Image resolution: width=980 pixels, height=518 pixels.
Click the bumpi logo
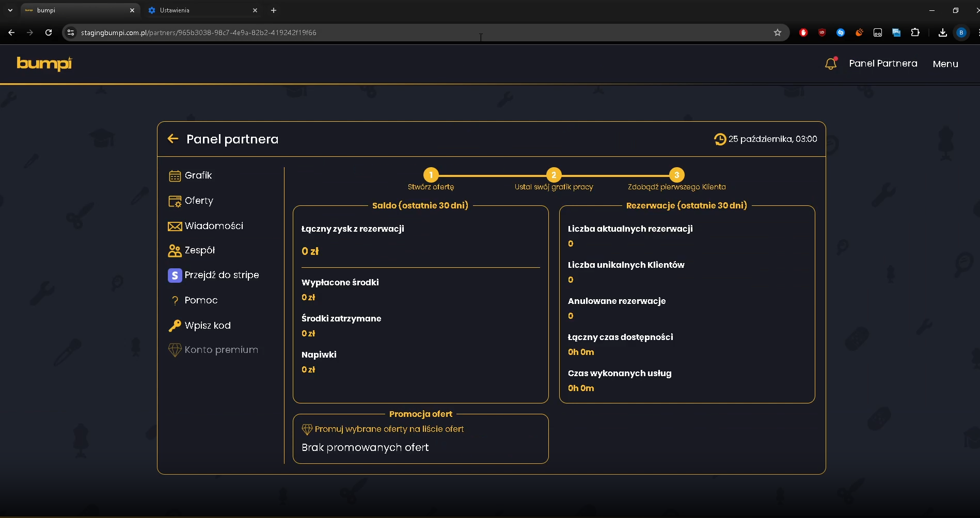click(x=44, y=63)
